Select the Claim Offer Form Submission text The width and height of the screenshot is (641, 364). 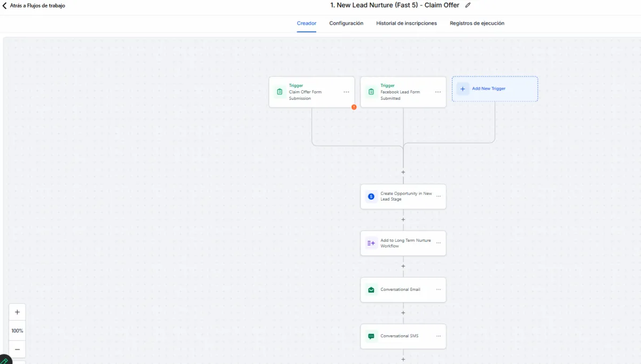click(x=306, y=95)
